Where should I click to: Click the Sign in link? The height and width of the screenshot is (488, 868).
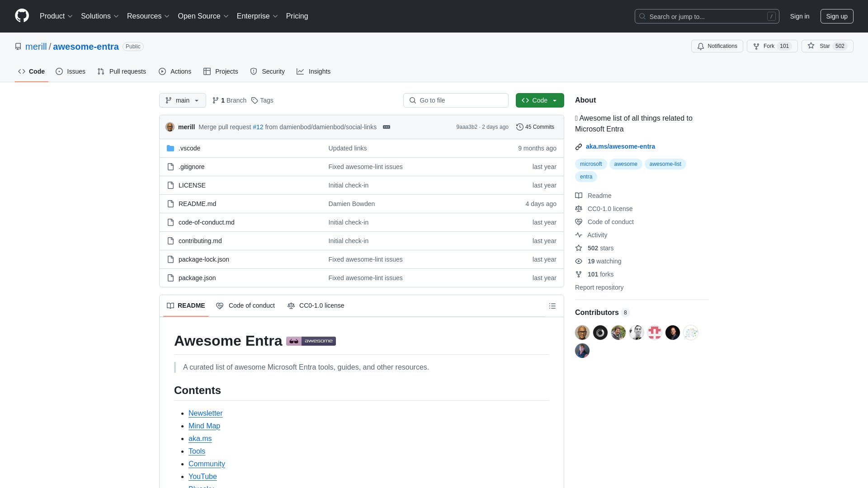coord(800,16)
